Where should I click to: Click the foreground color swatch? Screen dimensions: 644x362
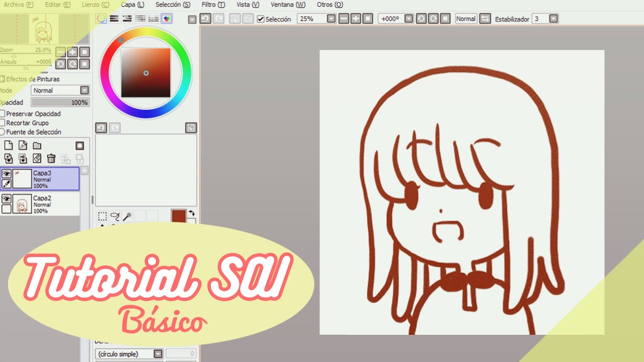[x=179, y=217]
